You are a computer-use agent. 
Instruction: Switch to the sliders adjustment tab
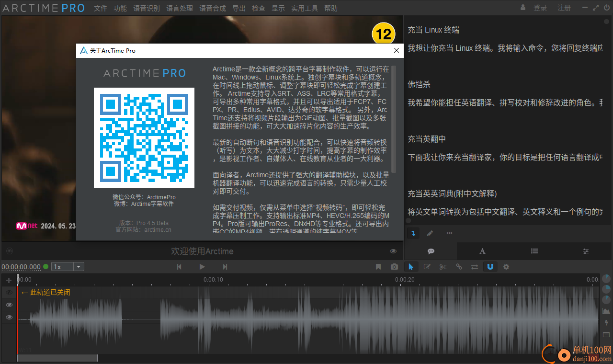pyautogui.click(x=586, y=251)
